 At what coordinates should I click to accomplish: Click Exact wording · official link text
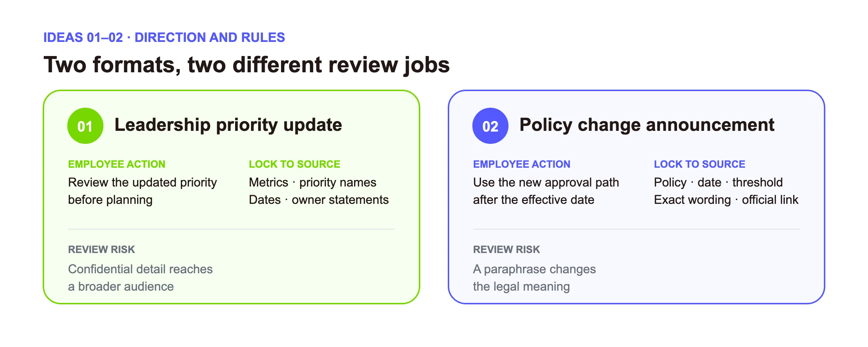[x=726, y=200]
